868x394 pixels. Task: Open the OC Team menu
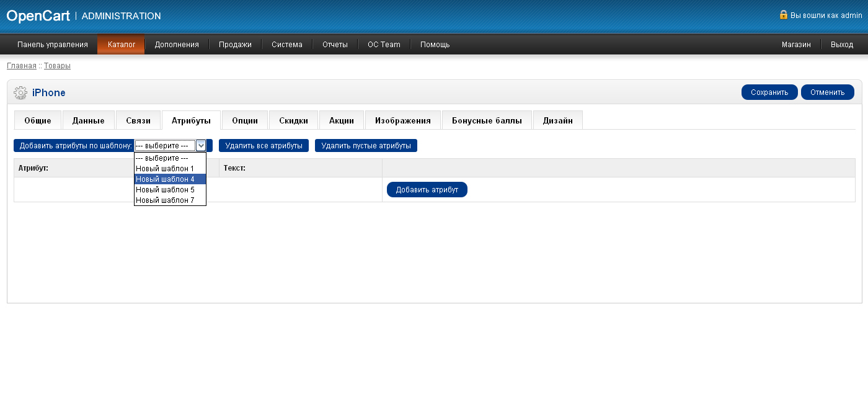click(x=384, y=45)
